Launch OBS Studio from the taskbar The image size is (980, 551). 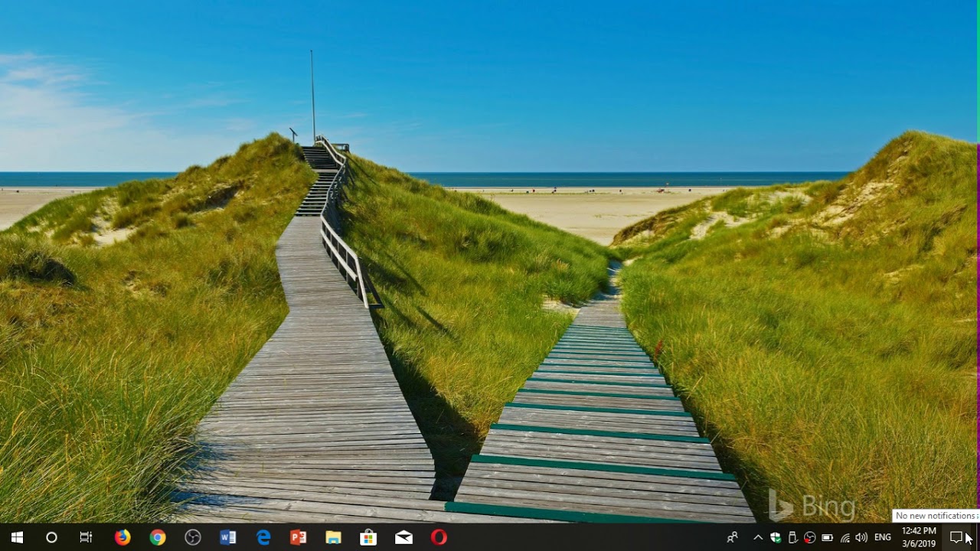tap(192, 537)
